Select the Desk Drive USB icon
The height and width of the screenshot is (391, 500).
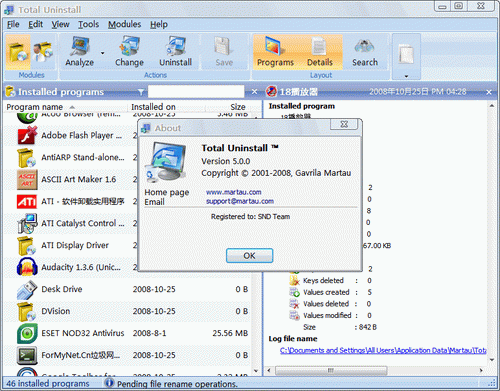[27, 289]
